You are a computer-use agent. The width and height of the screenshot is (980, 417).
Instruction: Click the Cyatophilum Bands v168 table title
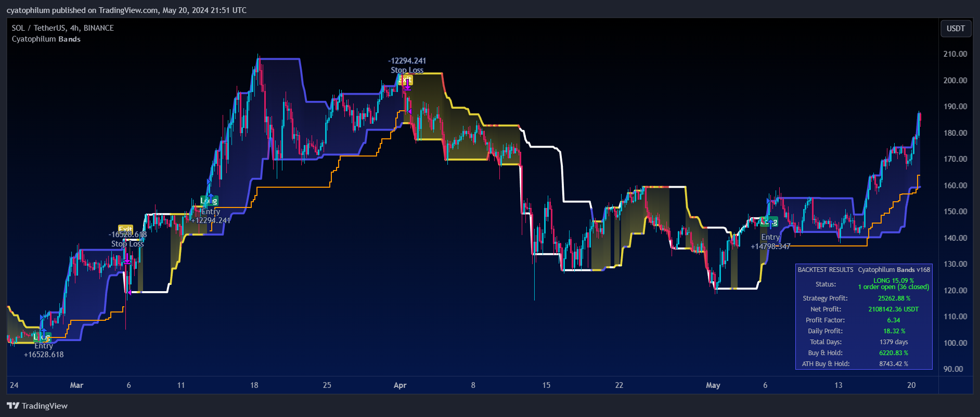coord(894,270)
